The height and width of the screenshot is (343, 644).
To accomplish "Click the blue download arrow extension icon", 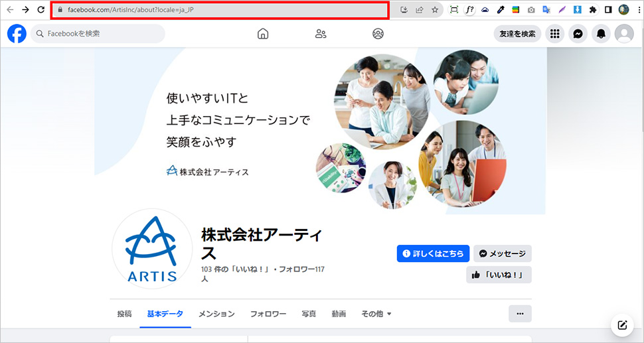I will pyautogui.click(x=578, y=10).
